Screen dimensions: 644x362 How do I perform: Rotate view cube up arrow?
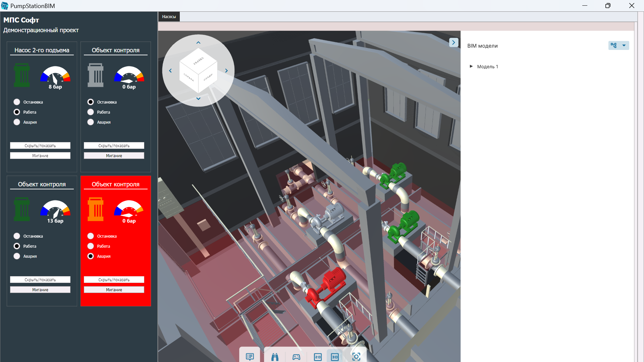(198, 43)
